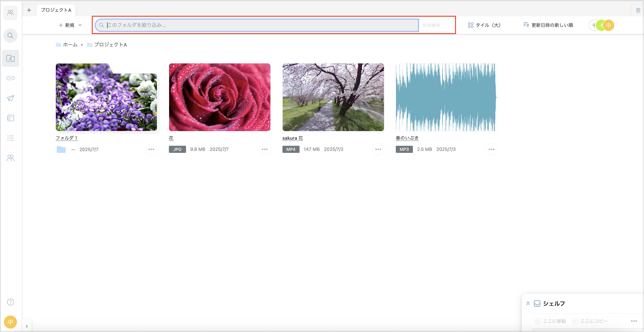The width and height of the screenshot is (644, 332).
Task: Open the members icon in lower sidebar
Action: (x=10, y=158)
